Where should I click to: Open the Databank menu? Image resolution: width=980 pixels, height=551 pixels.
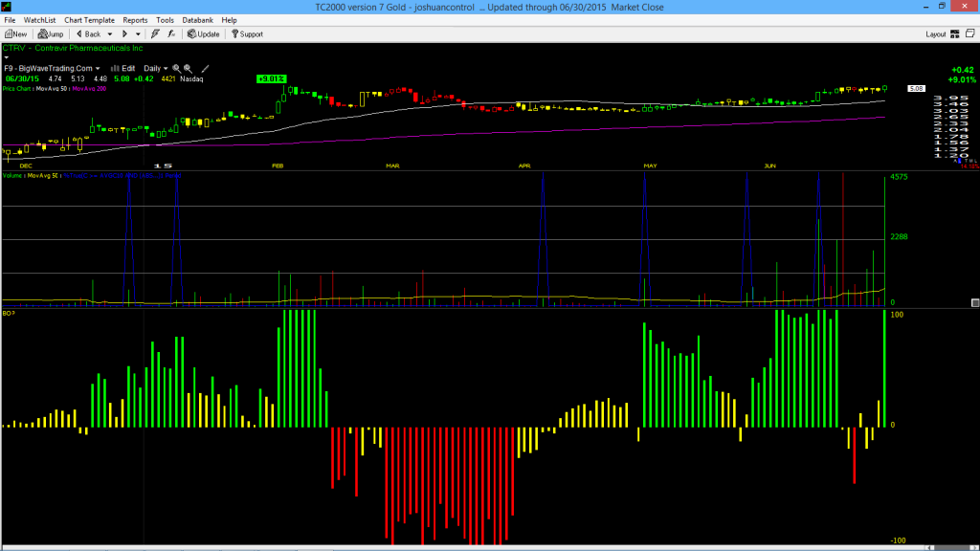coord(197,20)
